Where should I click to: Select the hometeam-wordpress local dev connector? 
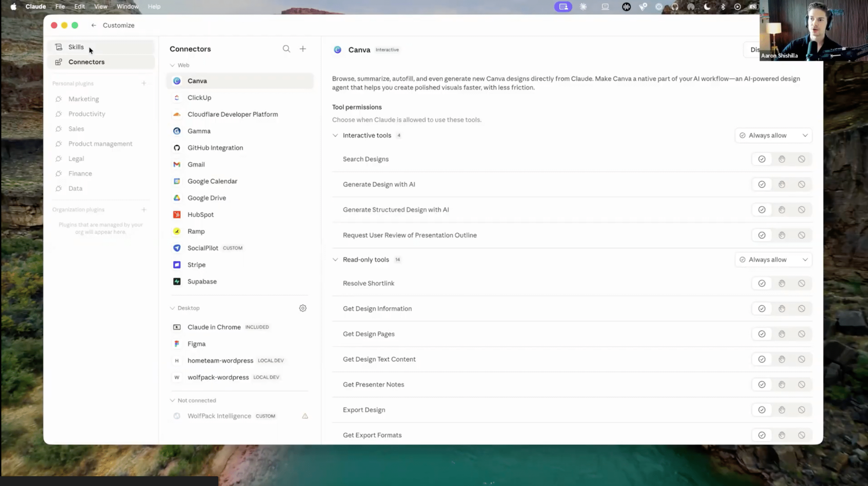240,361
